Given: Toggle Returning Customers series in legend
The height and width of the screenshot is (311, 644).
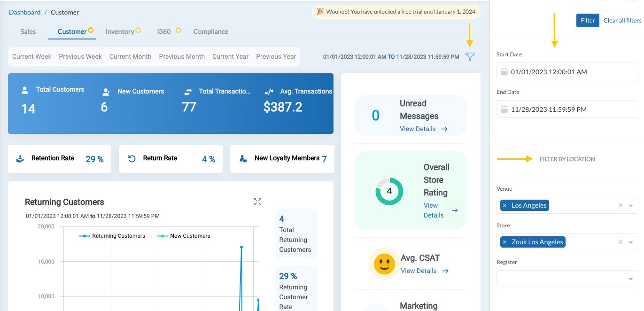Looking at the screenshot, I should pyautogui.click(x=112, y=236).
